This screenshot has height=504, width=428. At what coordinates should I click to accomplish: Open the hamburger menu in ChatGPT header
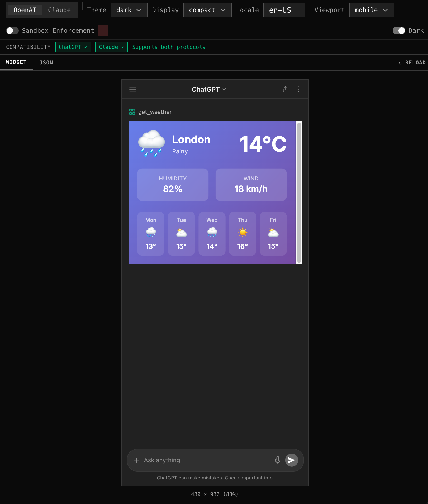point(132,89)
